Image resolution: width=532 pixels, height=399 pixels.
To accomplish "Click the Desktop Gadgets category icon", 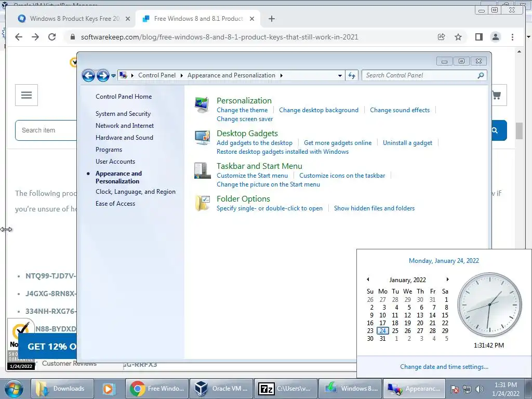I will pyautogui.click(x=202, y=137).
